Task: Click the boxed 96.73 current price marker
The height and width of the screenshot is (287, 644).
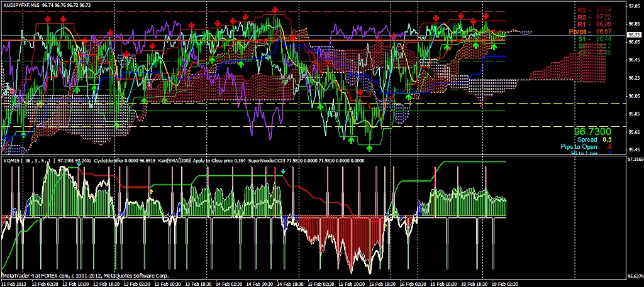Action: point(635,35)
